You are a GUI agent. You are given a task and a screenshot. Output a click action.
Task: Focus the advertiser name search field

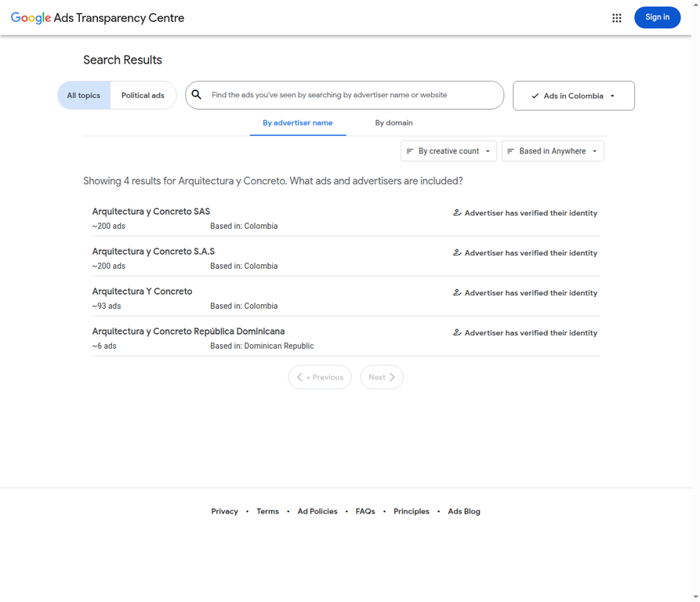click(x=345, y=95)
